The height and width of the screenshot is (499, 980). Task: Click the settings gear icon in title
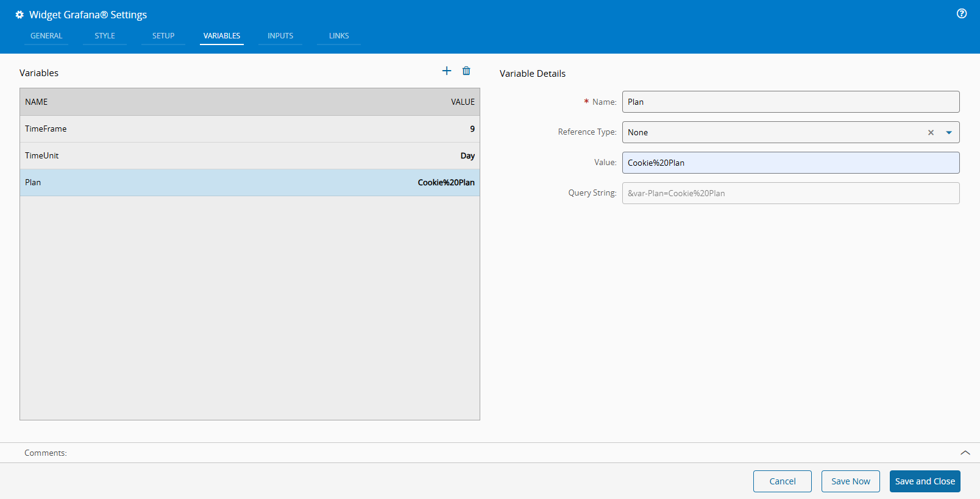[x=20, y=15]
